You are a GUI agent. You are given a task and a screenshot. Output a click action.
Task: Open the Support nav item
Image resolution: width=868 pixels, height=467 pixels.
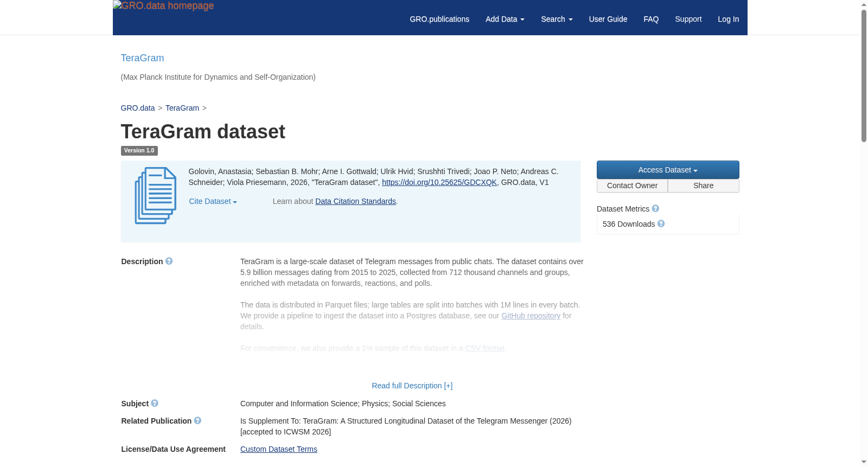(x=688, y=19)
